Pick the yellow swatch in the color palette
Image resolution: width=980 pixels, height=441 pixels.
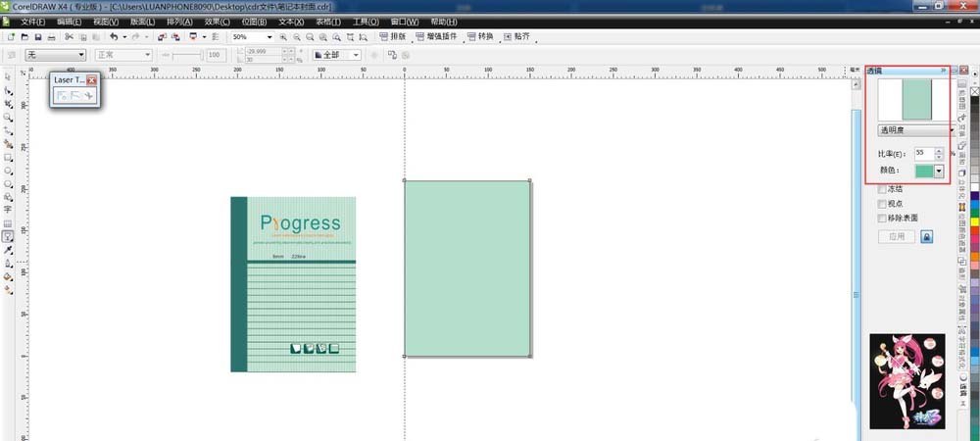click(x=974, y=221)
